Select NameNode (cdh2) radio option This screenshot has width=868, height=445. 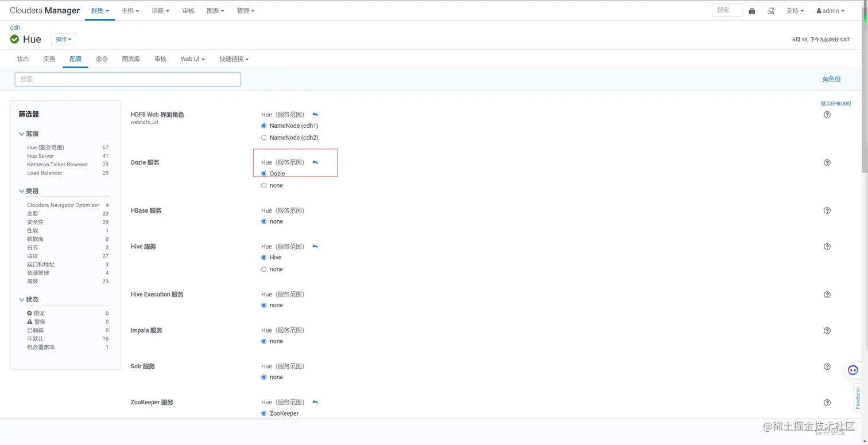pyautogui.click(x=264, y=138)
